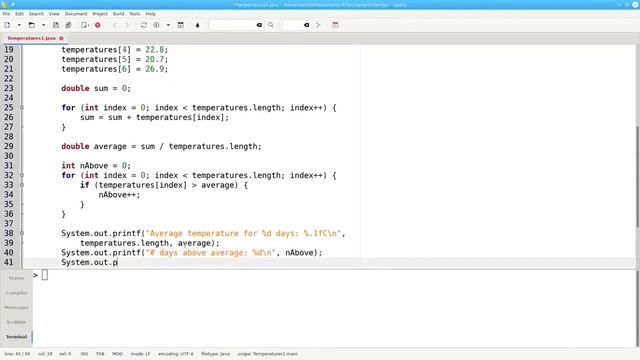Open the new-file template dropdown arrow
This screenshot has height=360, width=640.
pos(19,25)
